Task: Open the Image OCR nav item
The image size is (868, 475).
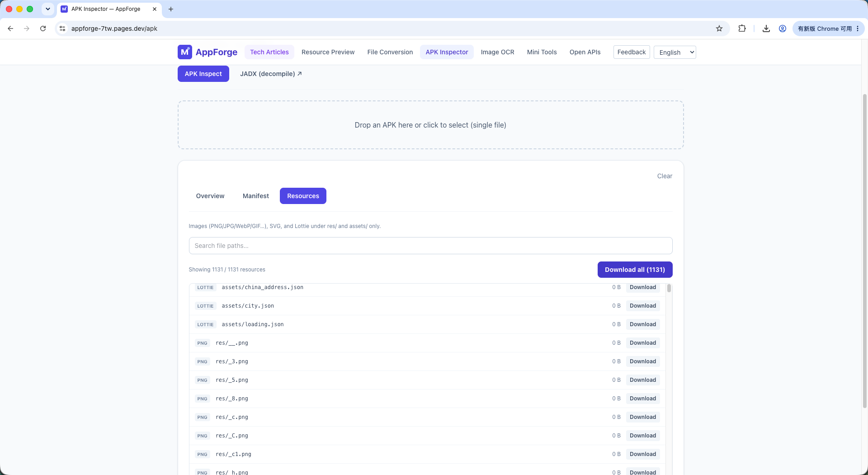Action: (x=497, y=52)
